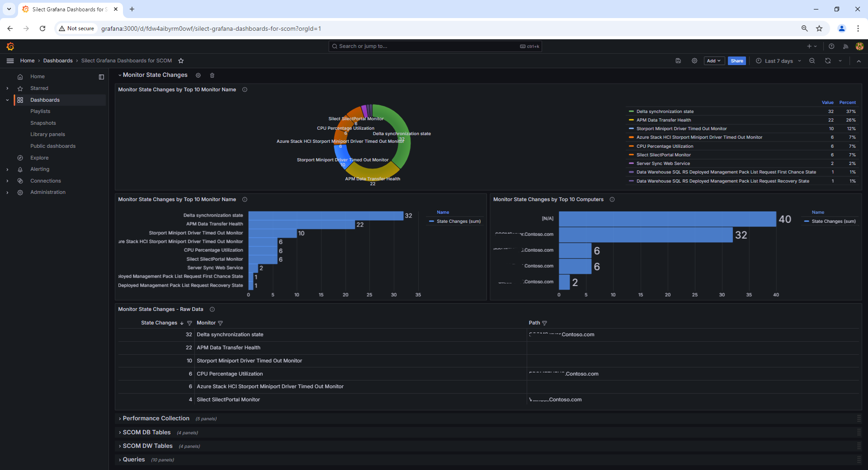Screen dimensions: 868x470
Task: Open the Chrome three-dot menu
Action: 858,28
